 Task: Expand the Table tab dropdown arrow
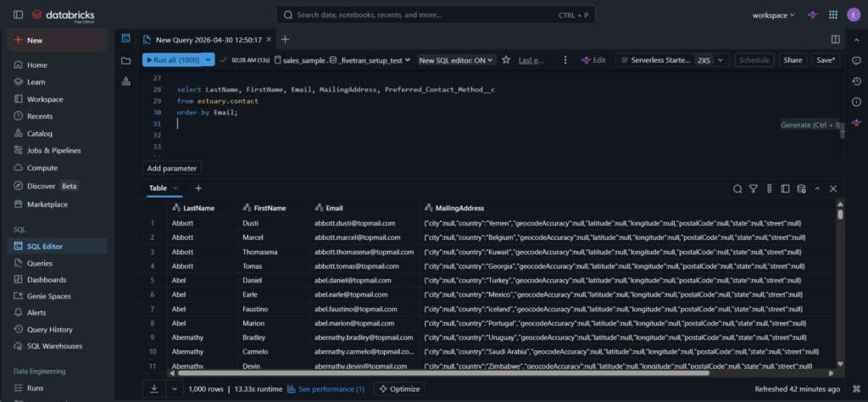(x=176, y=188)
